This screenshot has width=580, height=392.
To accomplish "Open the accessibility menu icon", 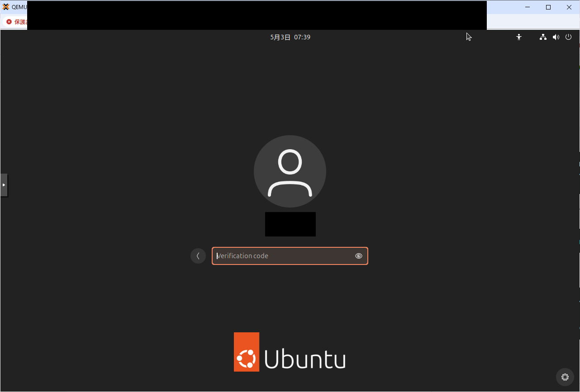I will [519, 37].
